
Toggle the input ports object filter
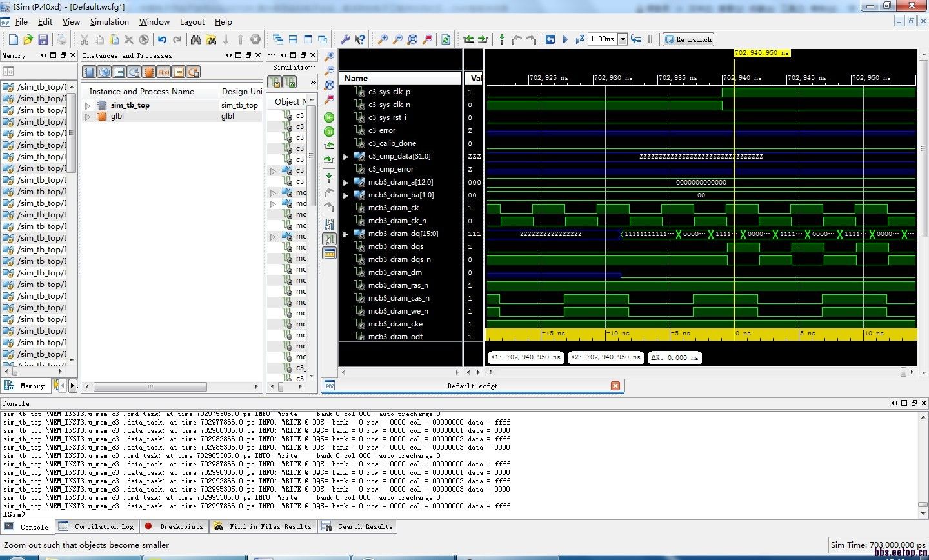coord(275,83)
